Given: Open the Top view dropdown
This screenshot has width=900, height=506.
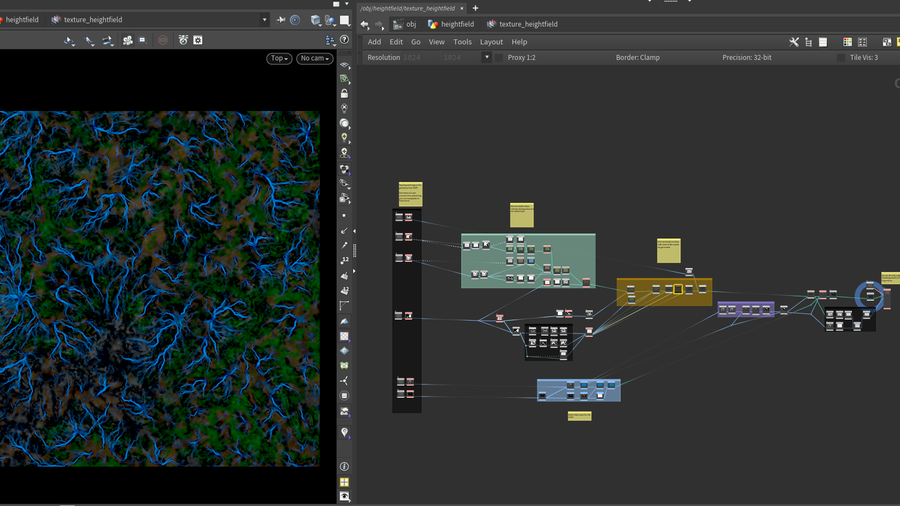Looking at the screenshot, I should [x=279, y=58].
